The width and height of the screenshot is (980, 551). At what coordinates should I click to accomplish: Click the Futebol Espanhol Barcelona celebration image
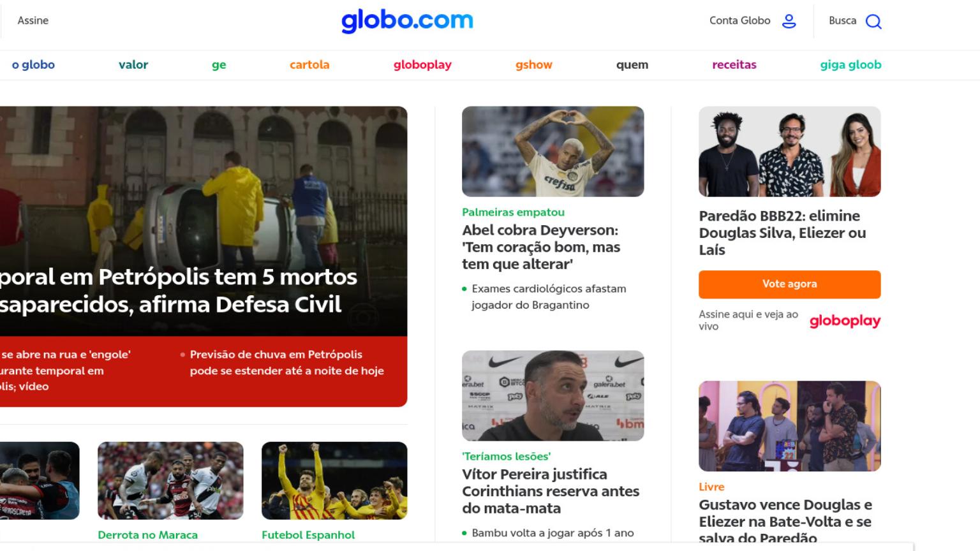point(334,481)
